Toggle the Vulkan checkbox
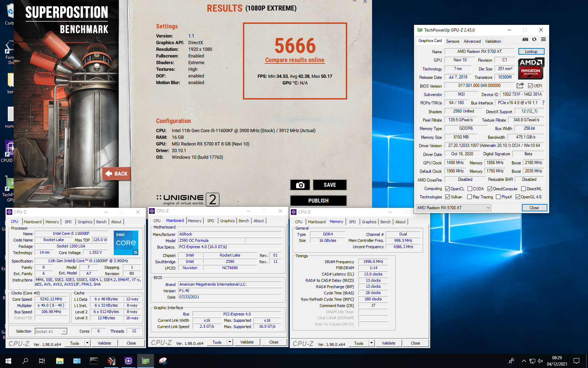This screenshot has width=588, height=368. click(447, 197)
